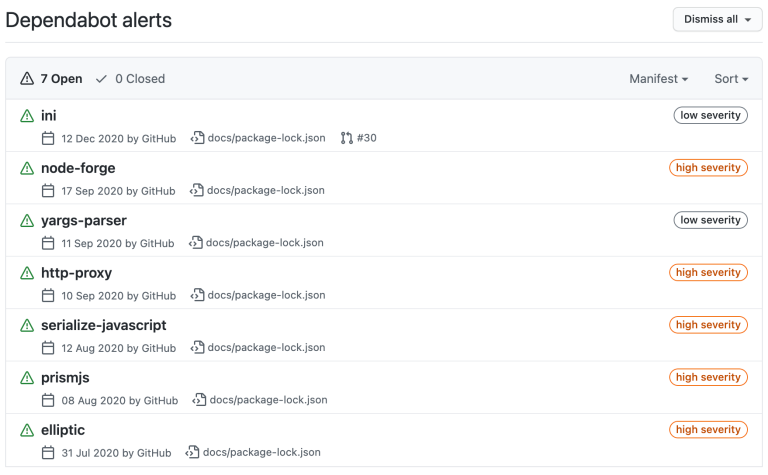Click the file icon in the prismjs row
Viewport: 768px width, 475px height.
coord(199,400)
